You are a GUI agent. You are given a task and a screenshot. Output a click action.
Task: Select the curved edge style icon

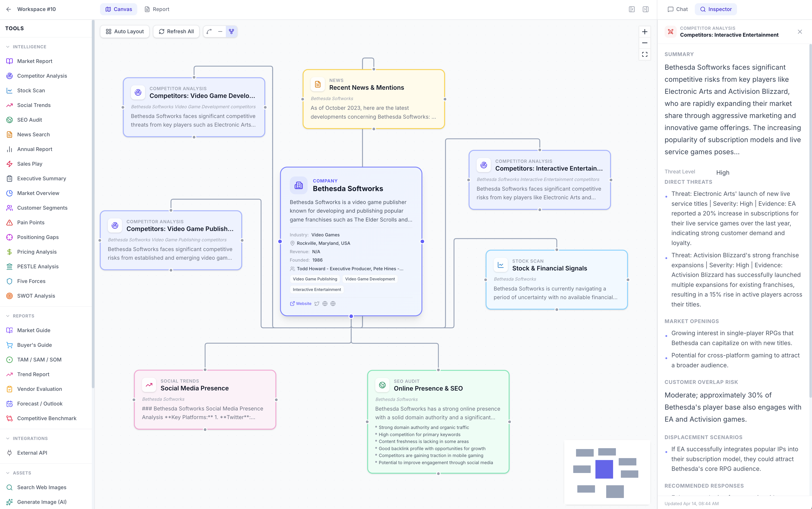[209, 31]
